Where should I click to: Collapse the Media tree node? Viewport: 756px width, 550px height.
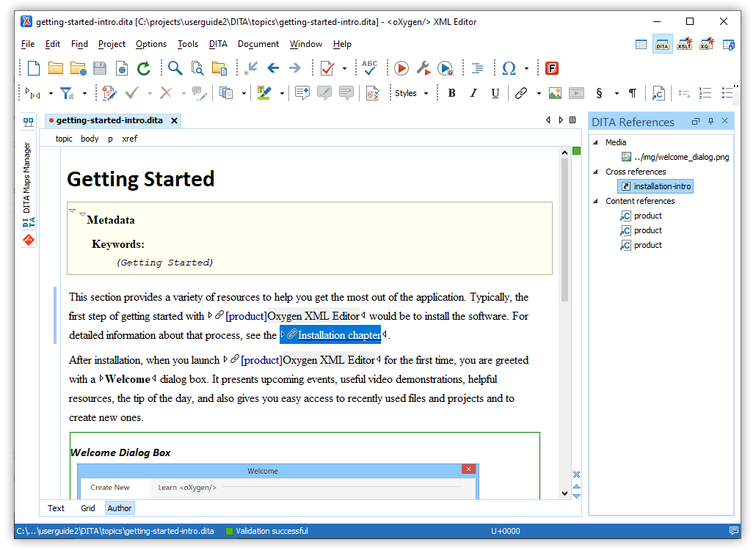click(x=595, y=142)
